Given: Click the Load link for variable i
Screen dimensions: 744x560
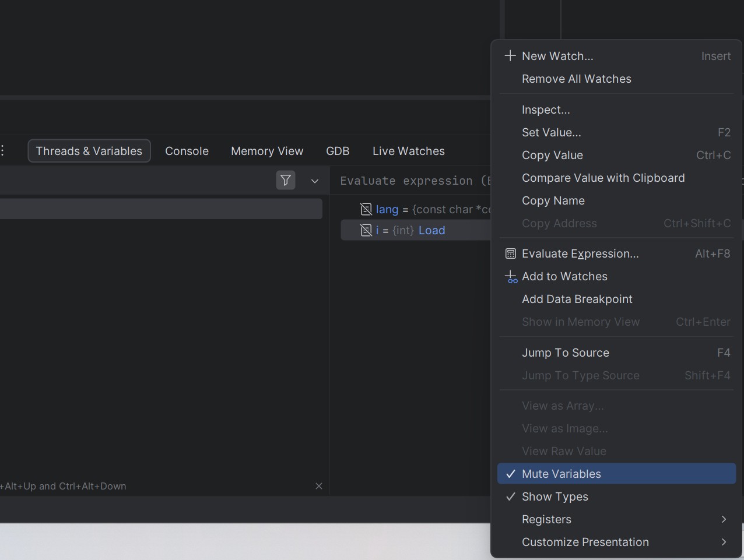Looking at the screenshot, I should click(431, 230).
